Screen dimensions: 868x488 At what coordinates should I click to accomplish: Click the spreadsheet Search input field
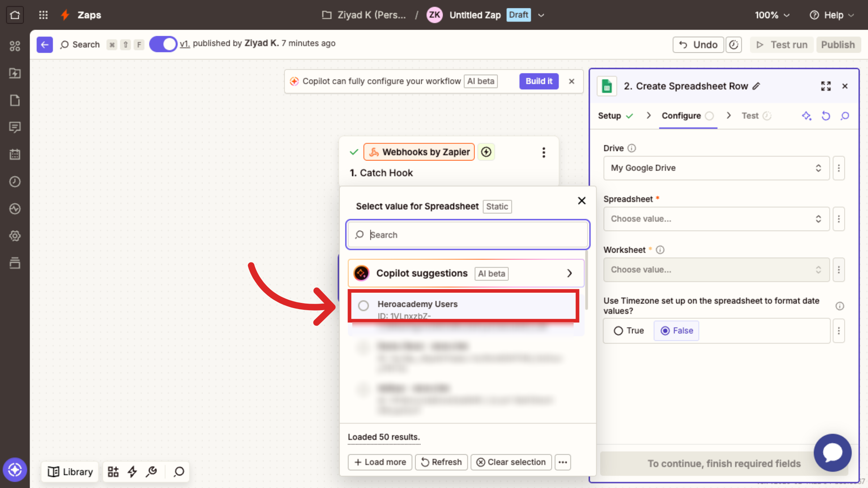pos(470,235)
